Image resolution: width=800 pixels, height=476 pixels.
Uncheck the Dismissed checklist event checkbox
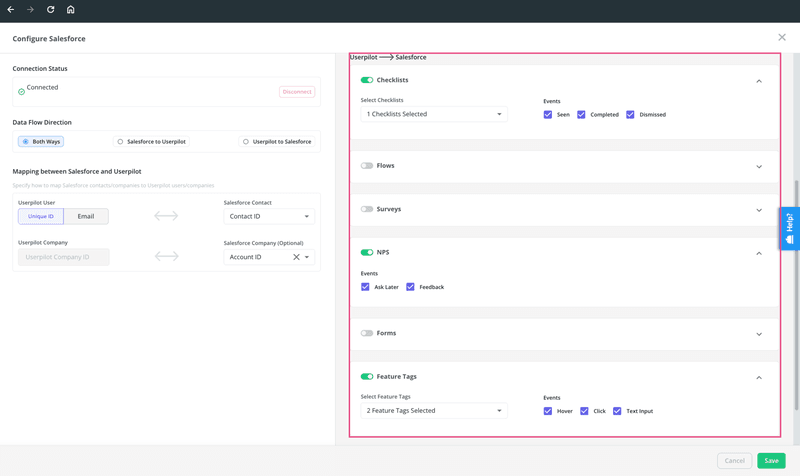click(630, 115)
